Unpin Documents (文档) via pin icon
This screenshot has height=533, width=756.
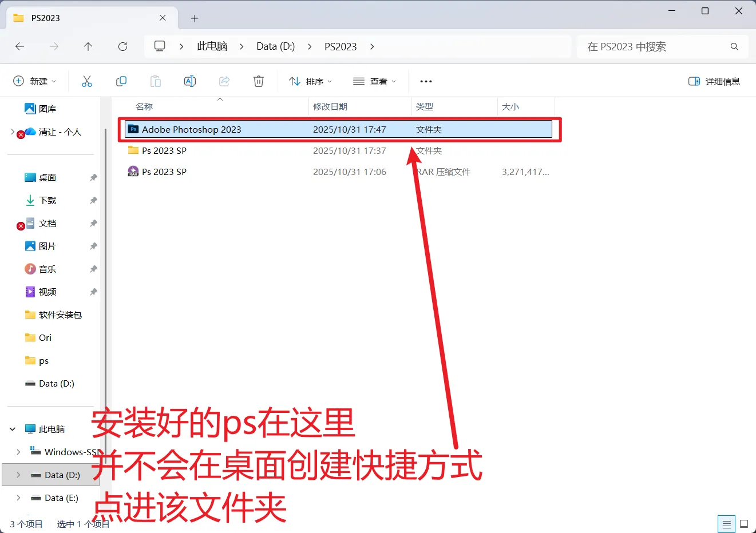tap(93, 223)
